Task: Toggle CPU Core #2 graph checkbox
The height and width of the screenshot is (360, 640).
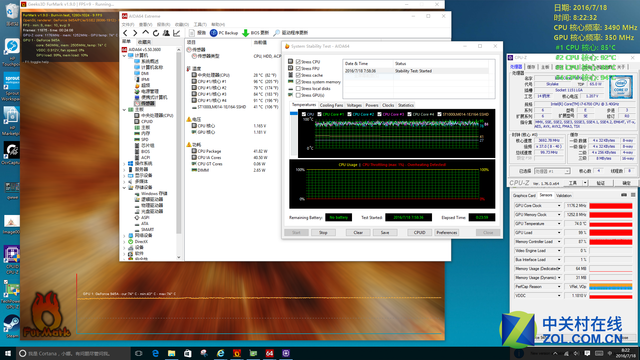Action: click(x=349, y=114)
